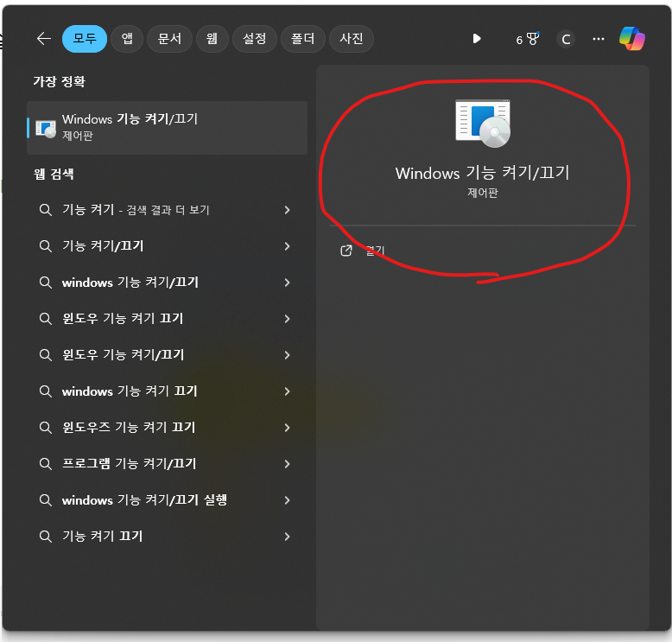
Task: Switch to the 문서 filter tab
Action: click(169, 39)
